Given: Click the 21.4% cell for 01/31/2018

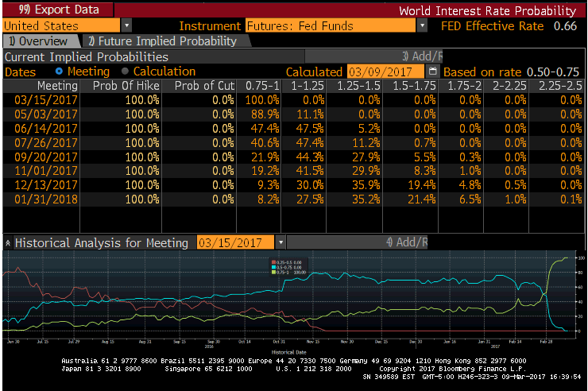Looking at the screenshot, I should (421, 199).
